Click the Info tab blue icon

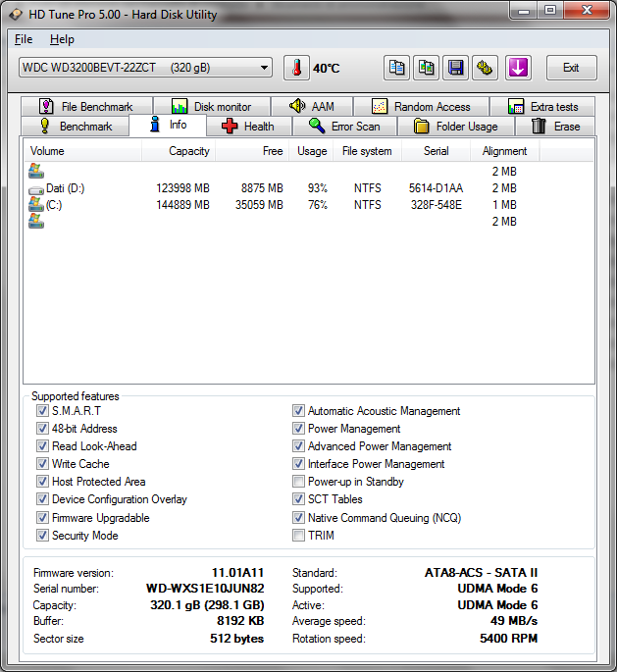[x=155, y=124]
